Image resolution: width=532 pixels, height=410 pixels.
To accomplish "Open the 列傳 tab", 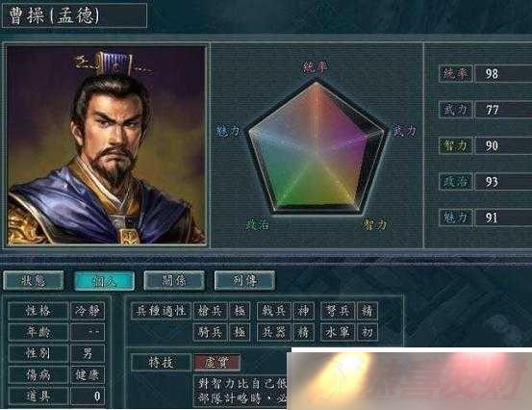I will click(x=244, y=280).
